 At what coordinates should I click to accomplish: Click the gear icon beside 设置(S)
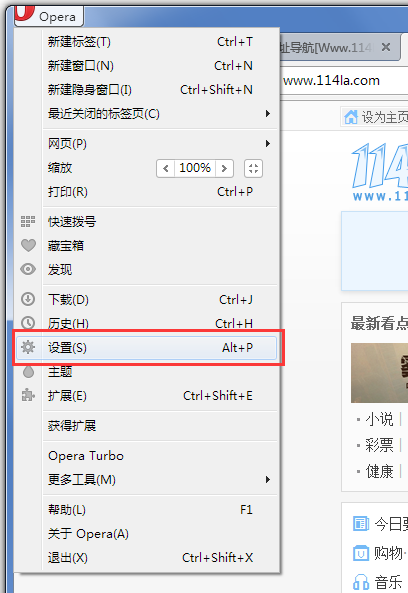(x=28, y=347)
